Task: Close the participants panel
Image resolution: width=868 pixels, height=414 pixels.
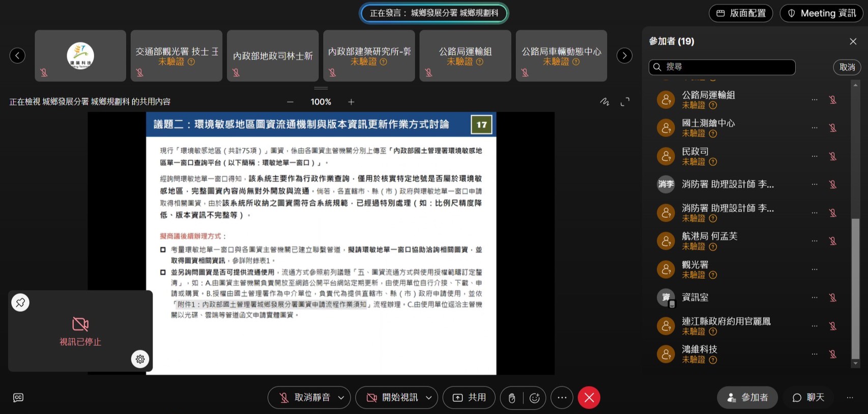Action: tap(853, 41)
